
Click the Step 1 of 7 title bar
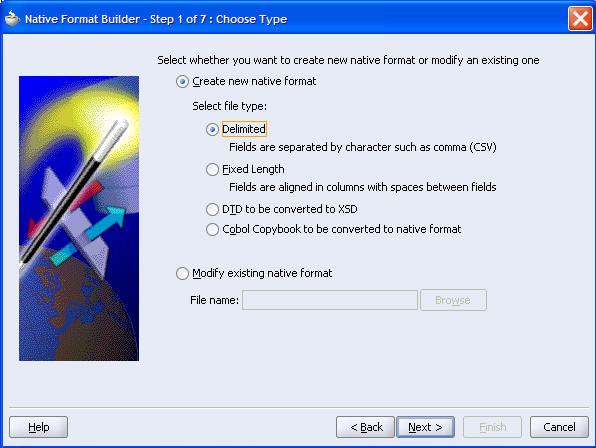click(x=156, y=19)
